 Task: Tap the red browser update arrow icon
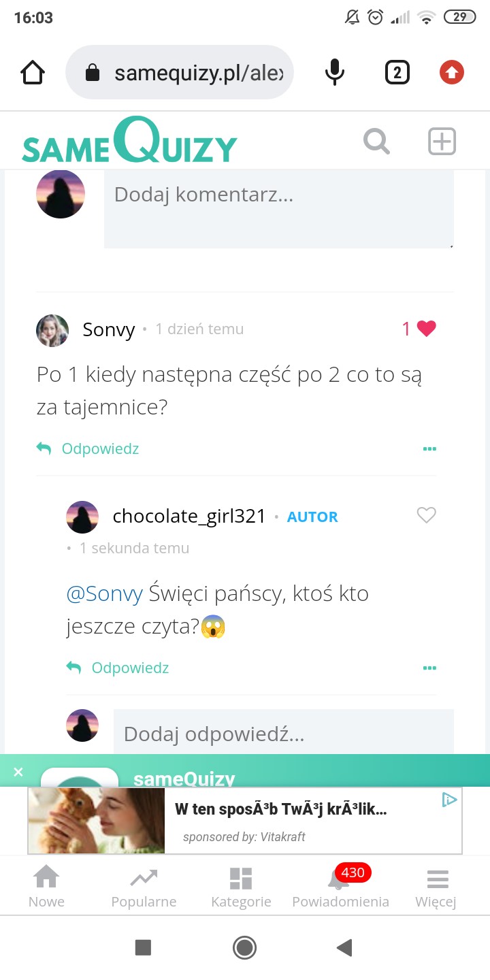click(452, 72)
